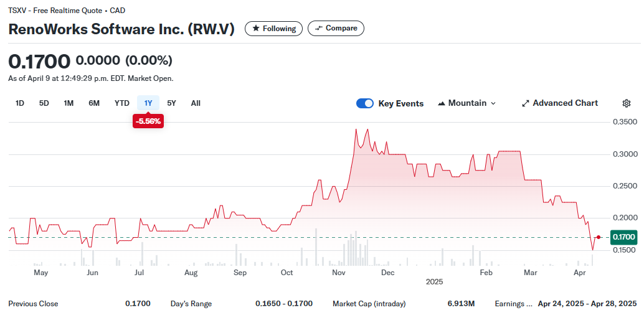Click the Aug x-axis label
Screen dimensions: 644x310
(191, 273)
